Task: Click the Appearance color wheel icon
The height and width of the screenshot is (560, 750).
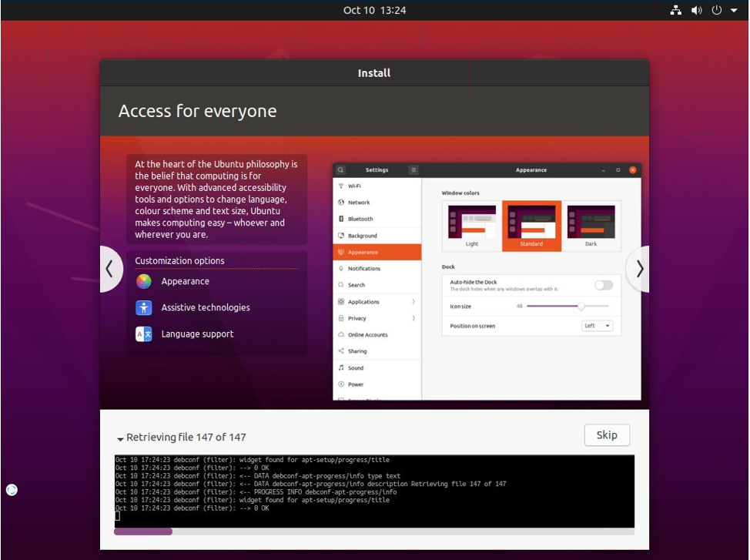Action: (x=143, y=281)
